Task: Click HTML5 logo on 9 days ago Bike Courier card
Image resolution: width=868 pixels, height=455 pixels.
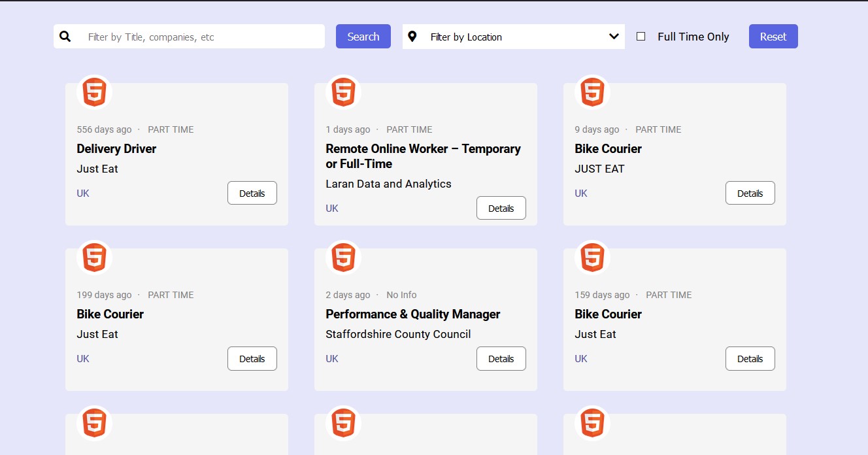Action: click(593, 92)
